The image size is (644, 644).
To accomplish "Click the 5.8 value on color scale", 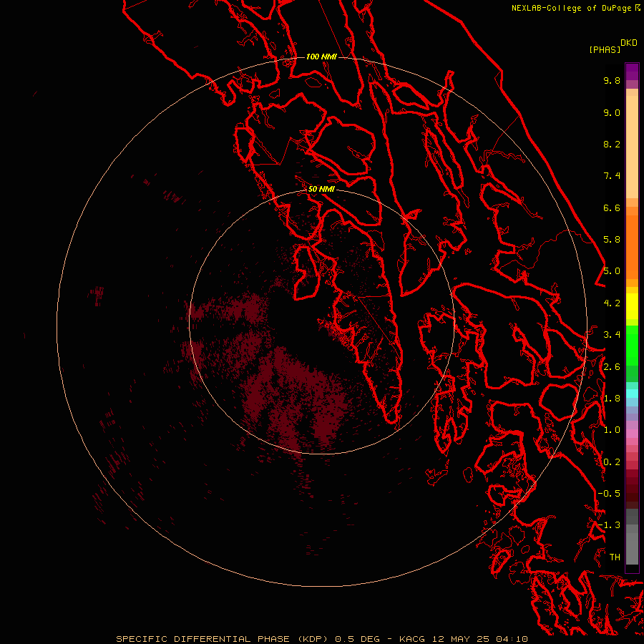I will tap(612, 240).
